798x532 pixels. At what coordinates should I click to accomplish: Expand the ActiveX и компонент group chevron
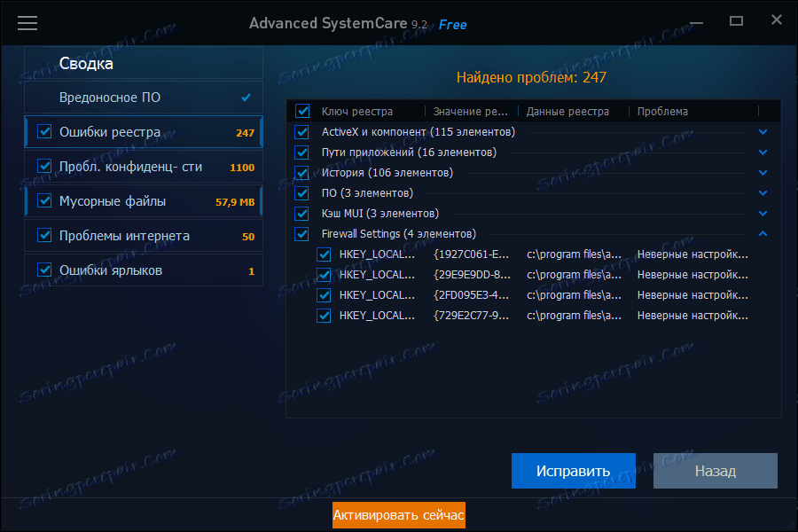click(x=763, y=132)
